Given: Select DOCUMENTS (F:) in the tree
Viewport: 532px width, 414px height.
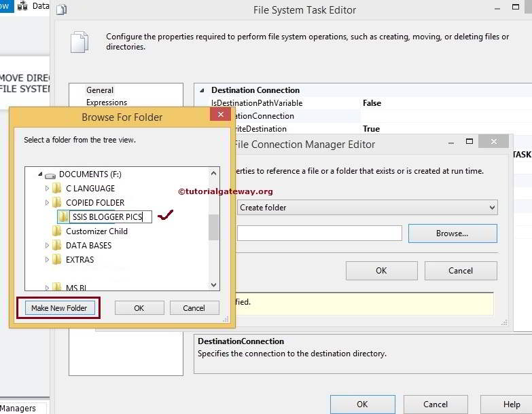Looking at the screenshot, I should click(90, 174).
